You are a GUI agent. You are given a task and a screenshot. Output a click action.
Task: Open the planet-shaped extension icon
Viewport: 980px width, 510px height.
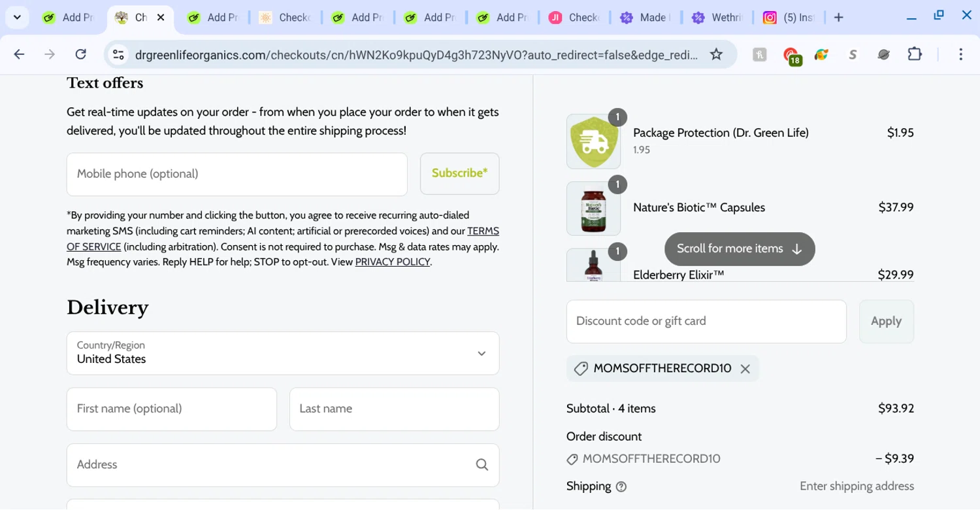[x=884, y=55]
